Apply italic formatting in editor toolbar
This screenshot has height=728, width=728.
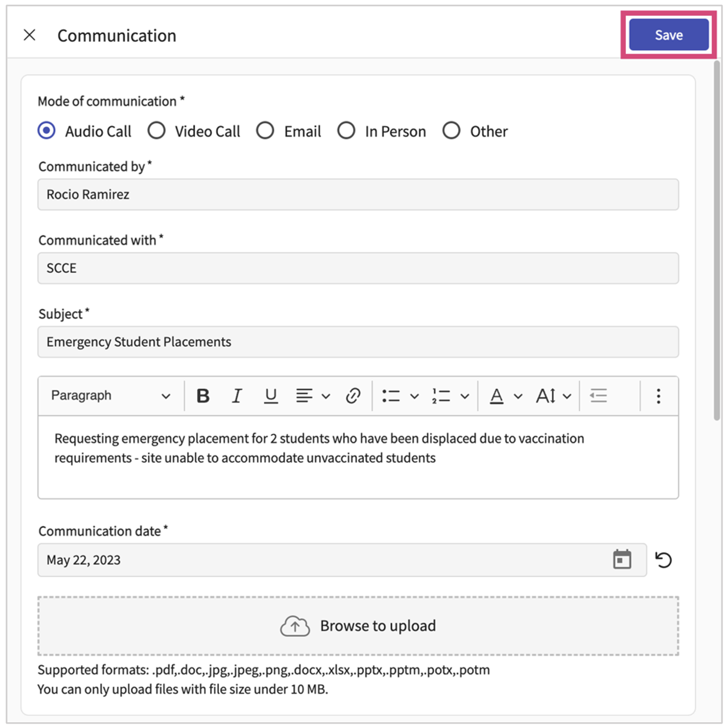click(237, 396)
